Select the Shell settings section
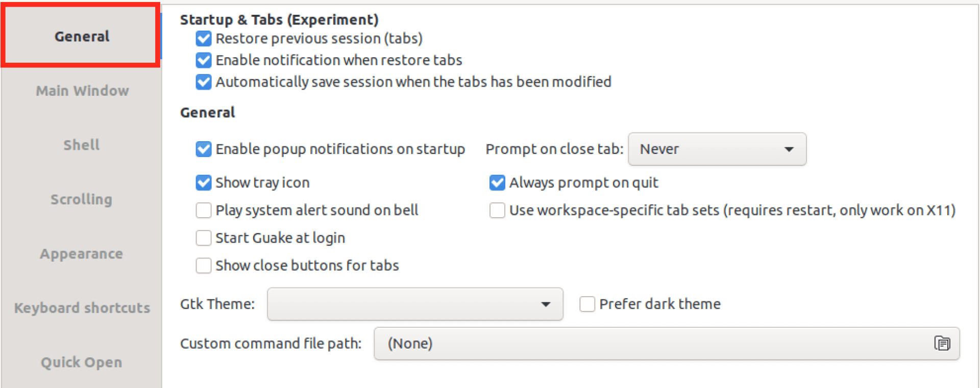This screenshot has height=388, width=980. click(x=81, y=145)
